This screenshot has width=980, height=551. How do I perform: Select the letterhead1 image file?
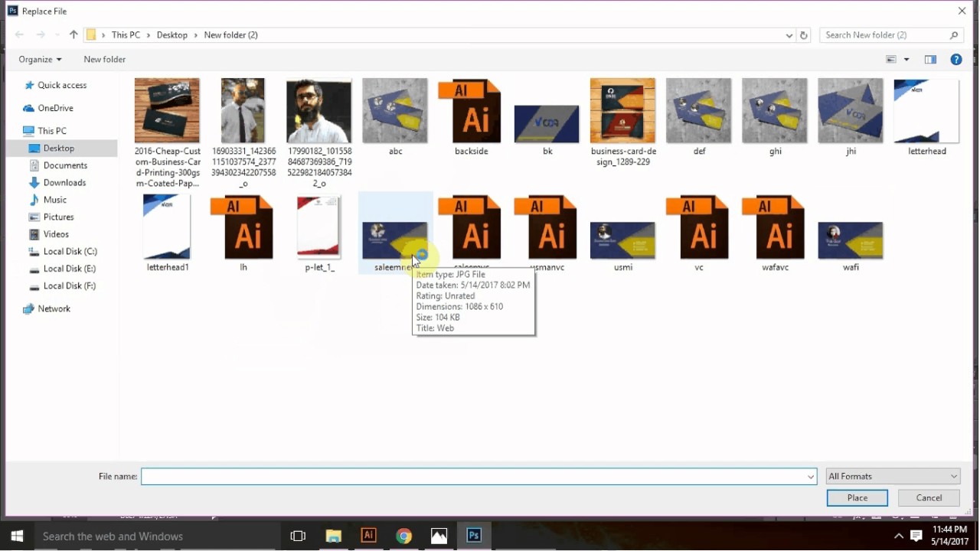click(168, 233)
